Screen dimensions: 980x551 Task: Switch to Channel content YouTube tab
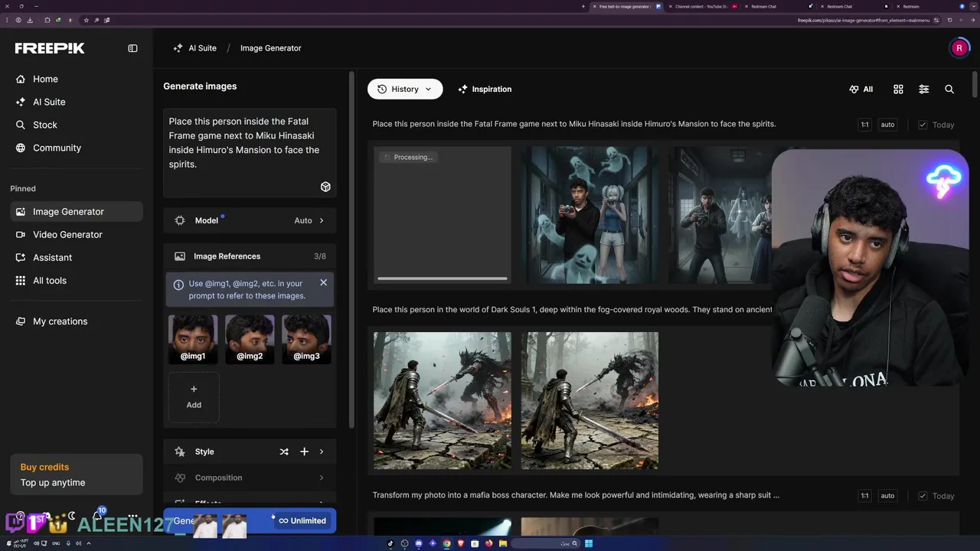coord(701,6)
